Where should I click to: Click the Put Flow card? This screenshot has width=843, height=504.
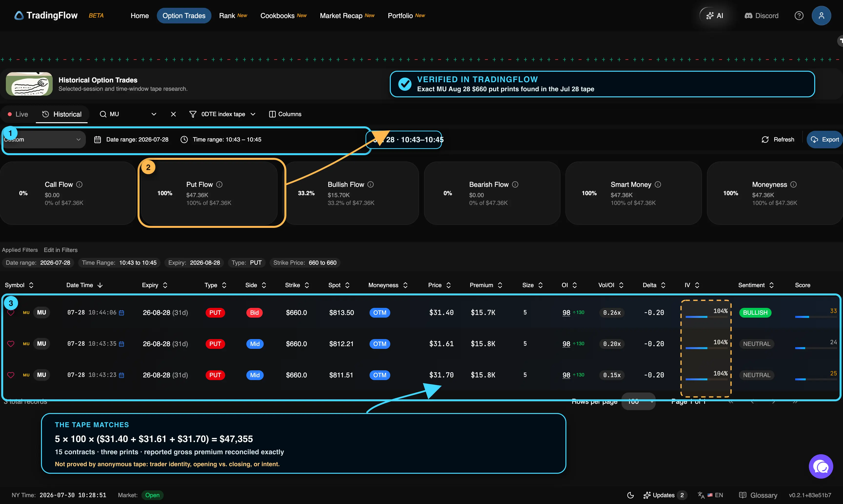coord(209,193)
